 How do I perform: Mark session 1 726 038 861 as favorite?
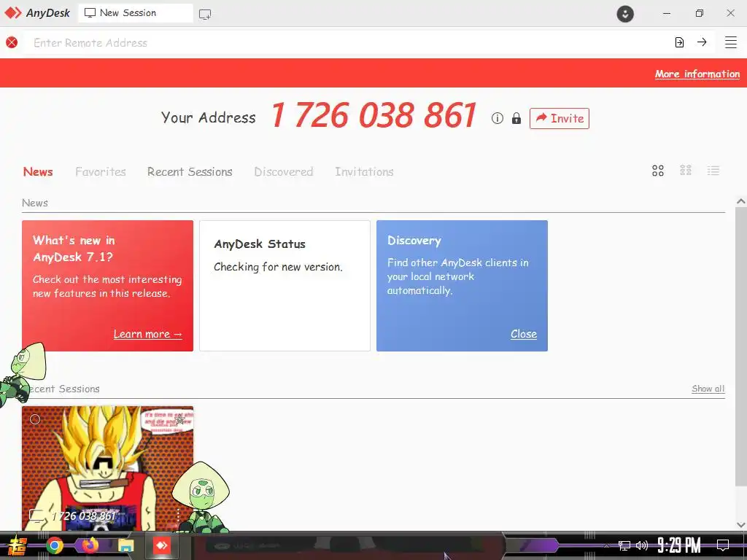[x=180, y=419]
